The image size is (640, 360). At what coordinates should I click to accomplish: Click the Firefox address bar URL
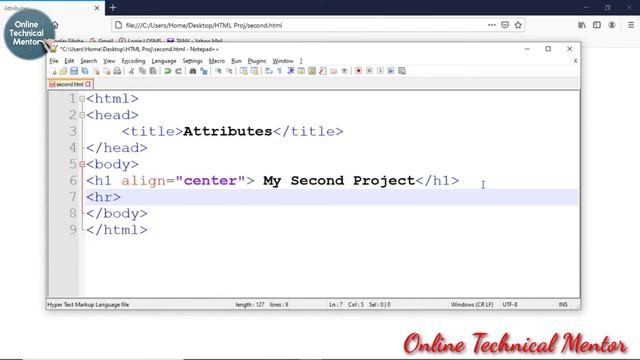point(204,25)
